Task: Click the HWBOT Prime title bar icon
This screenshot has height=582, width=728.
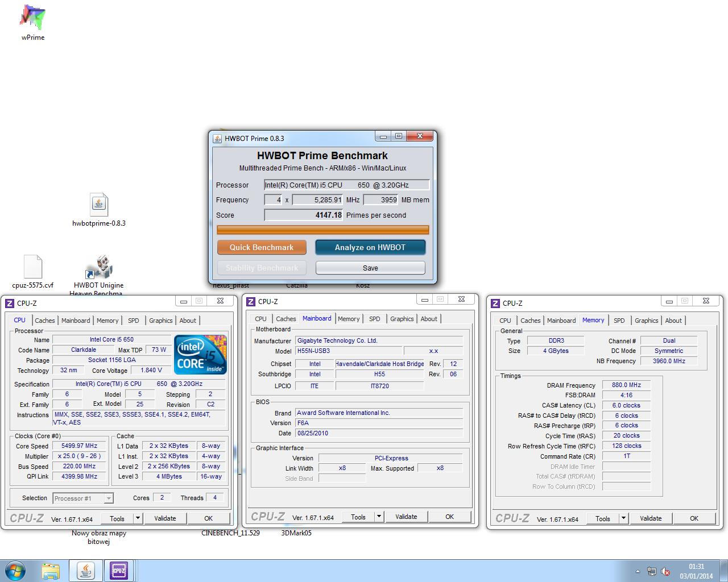Action: tap(217, 138)
